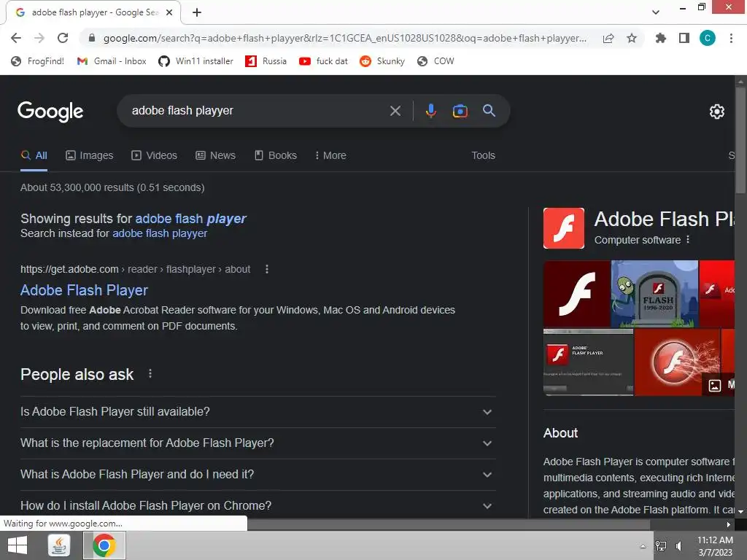Open Win11 installer bookmark
Viewport: 747px width, 560px height.
point(196,61)
